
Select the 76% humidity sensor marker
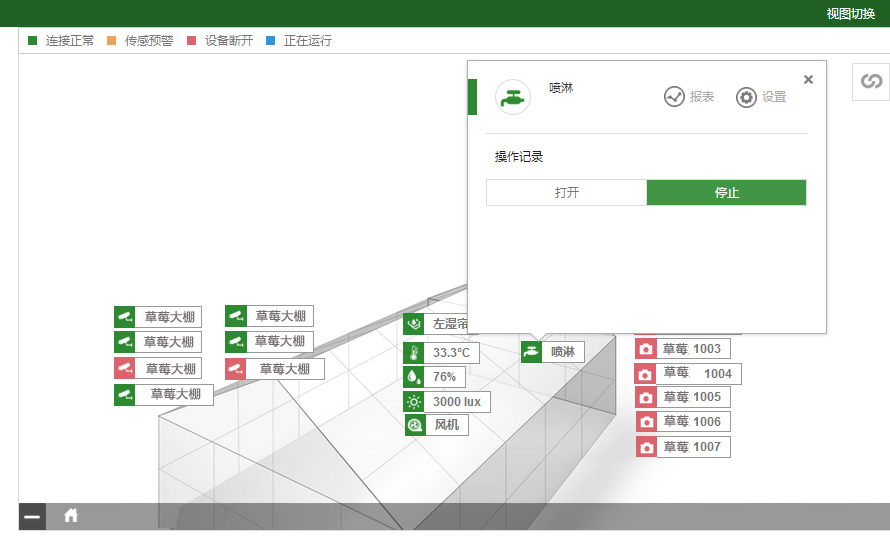point(434,377)
